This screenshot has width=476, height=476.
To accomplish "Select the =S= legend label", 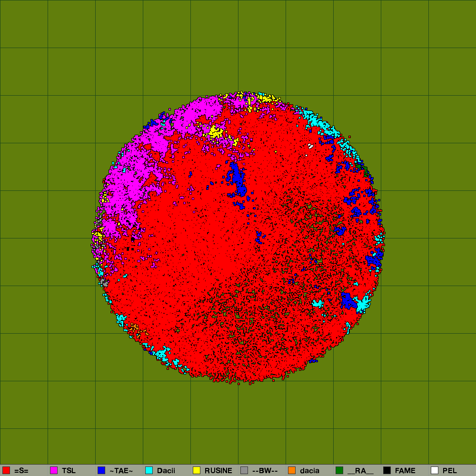I will 21,471.
